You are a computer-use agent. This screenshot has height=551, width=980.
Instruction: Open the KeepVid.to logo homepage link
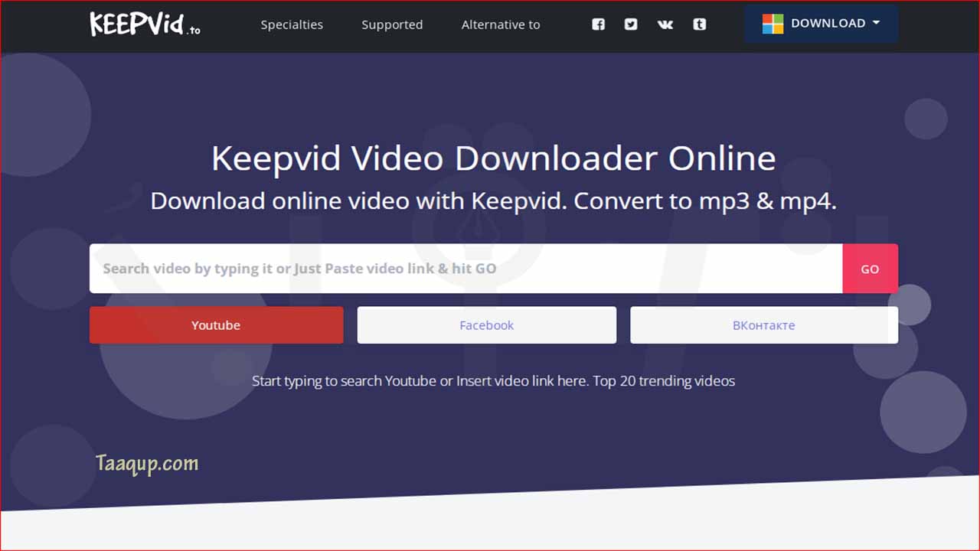coord(145,24)
